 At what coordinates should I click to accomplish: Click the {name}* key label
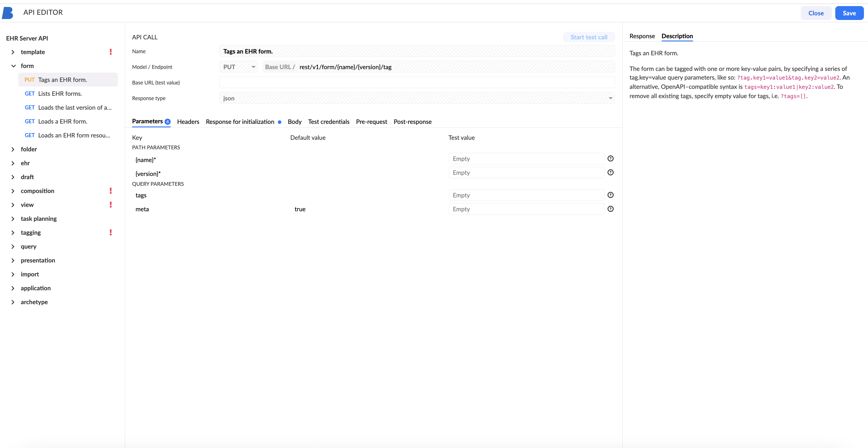(145, 160)
